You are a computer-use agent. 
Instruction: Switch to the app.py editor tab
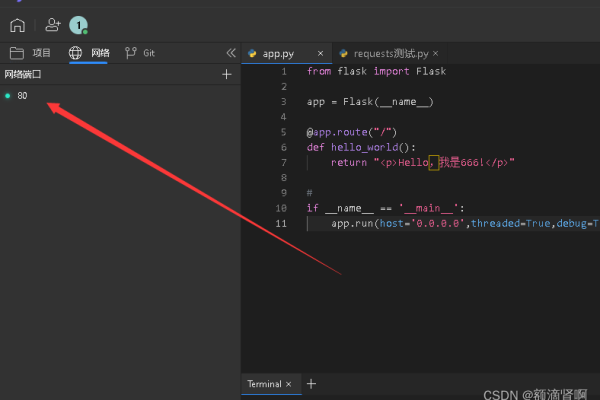(x=277, y=53)
